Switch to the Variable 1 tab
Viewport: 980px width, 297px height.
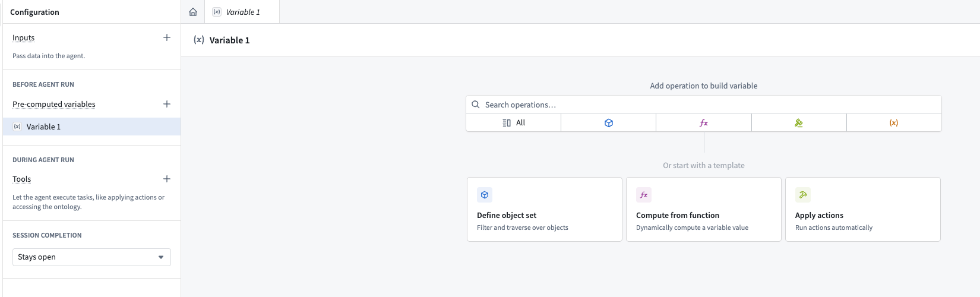click(x=242, y=12)
